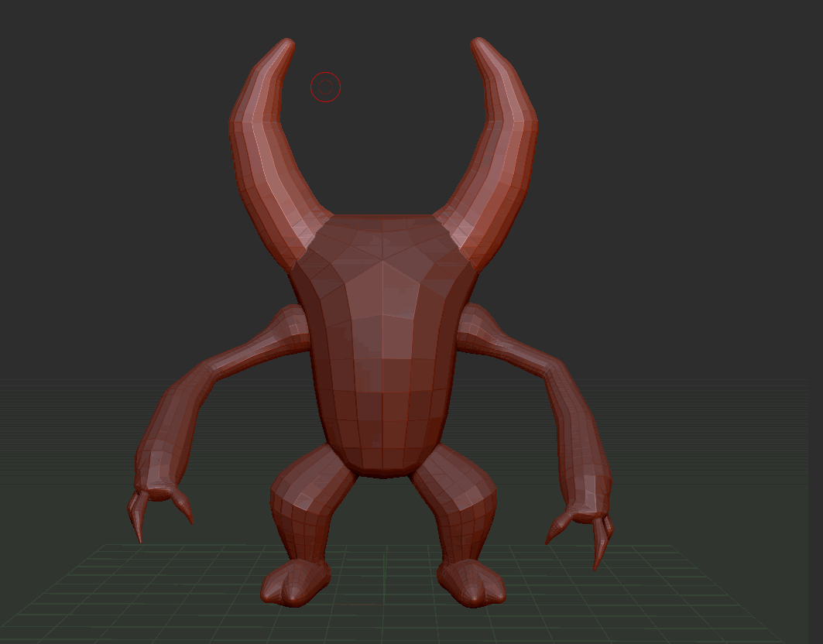
Task: Click the left-side foot of the creature
Action: point(294,583)
